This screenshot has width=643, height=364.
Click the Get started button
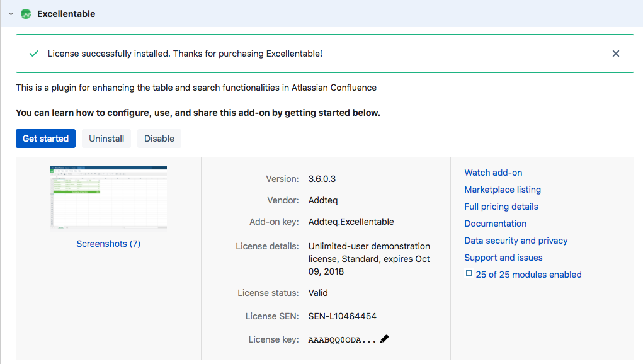[45, 139]
